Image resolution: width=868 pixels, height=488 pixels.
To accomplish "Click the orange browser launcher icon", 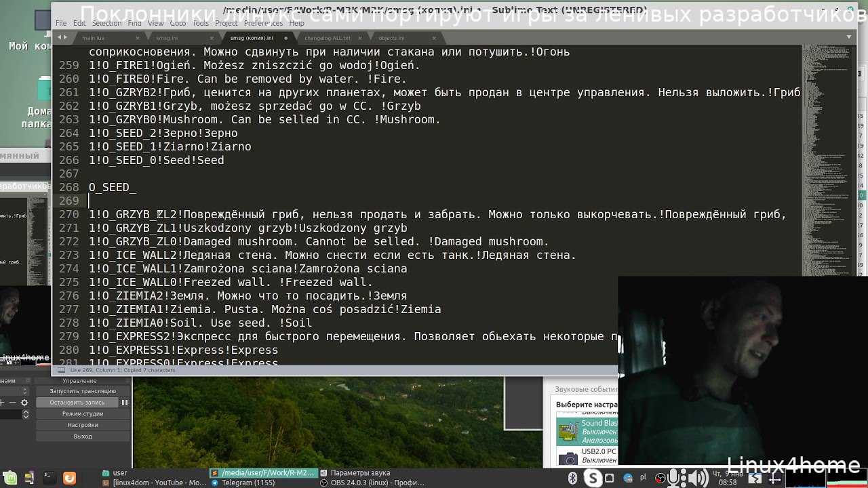I will point(69,478).
